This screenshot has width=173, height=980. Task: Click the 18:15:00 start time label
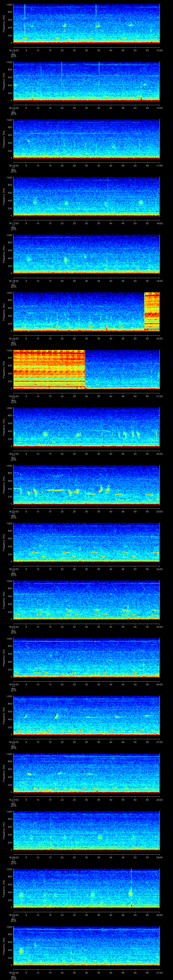point(13,108)
